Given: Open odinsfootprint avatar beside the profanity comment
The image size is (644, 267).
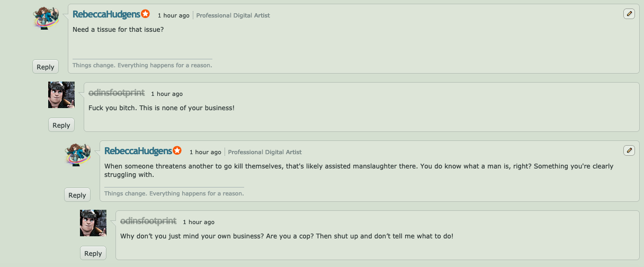Looking at the screenshot, I should tap(61, 95).
